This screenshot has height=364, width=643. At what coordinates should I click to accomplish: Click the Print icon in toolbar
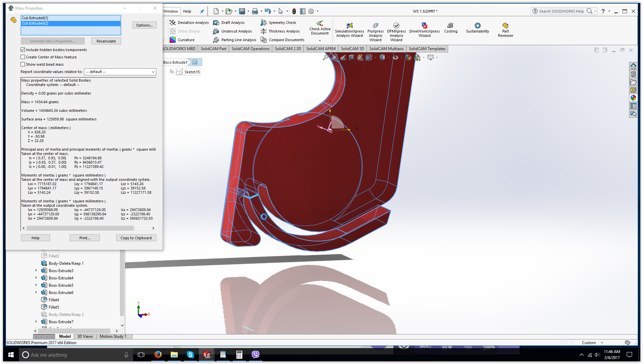point(255,11)
